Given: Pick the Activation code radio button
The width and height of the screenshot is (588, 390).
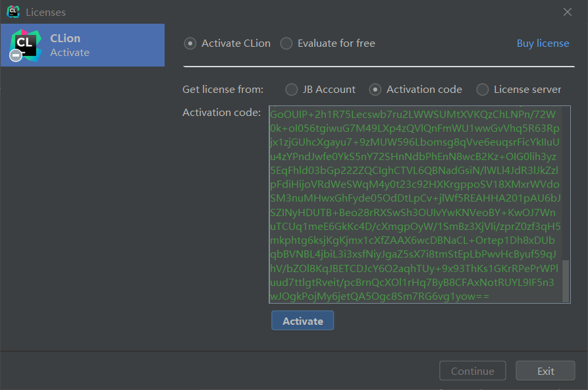Looking at the screenshot, I should click(x=375, y=90).
